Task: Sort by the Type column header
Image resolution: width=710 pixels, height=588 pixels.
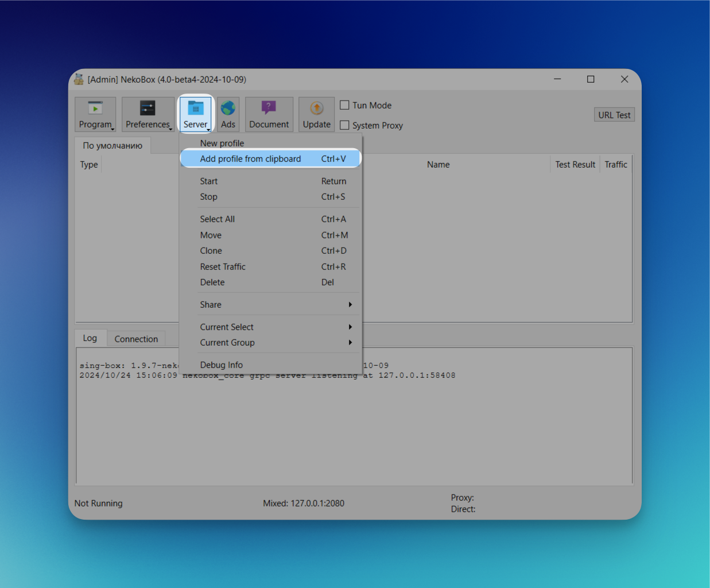Action: [89, 165]
